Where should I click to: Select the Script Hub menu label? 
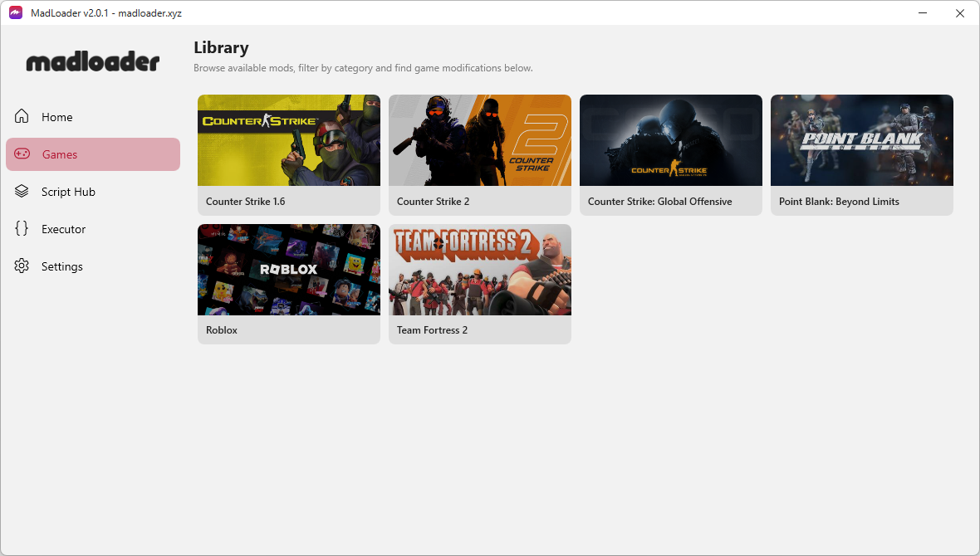tap(68, 192)
